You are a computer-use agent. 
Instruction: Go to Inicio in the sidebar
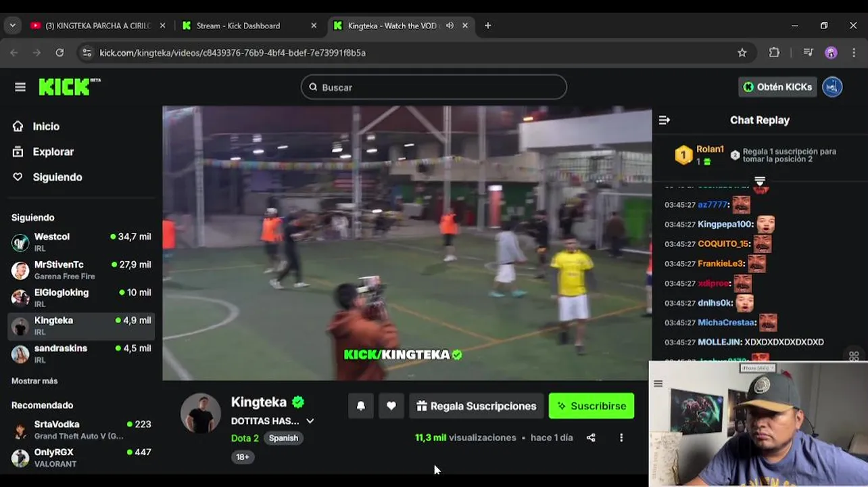pyautogui.click(x=46, y=126)
